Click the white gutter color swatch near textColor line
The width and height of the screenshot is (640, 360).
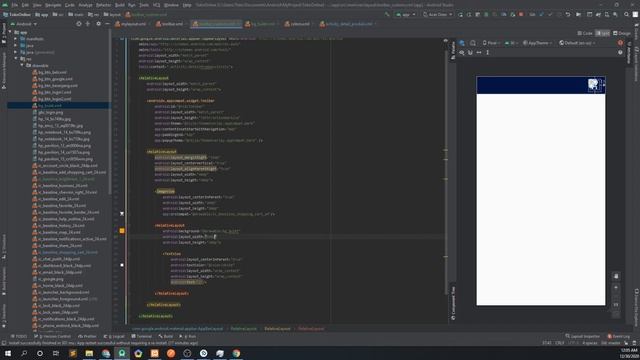click(x=122, y=265)
